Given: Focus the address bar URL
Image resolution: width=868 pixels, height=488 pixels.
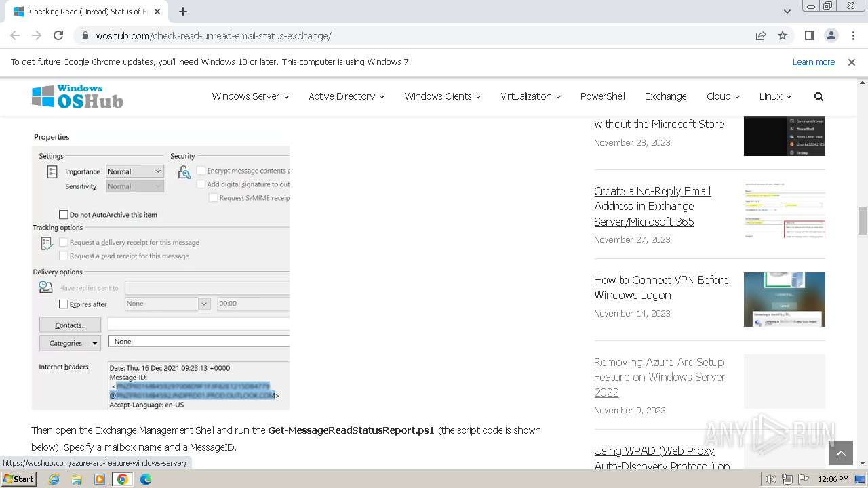Looking at the screenshot, I should [x=214, y=36].
